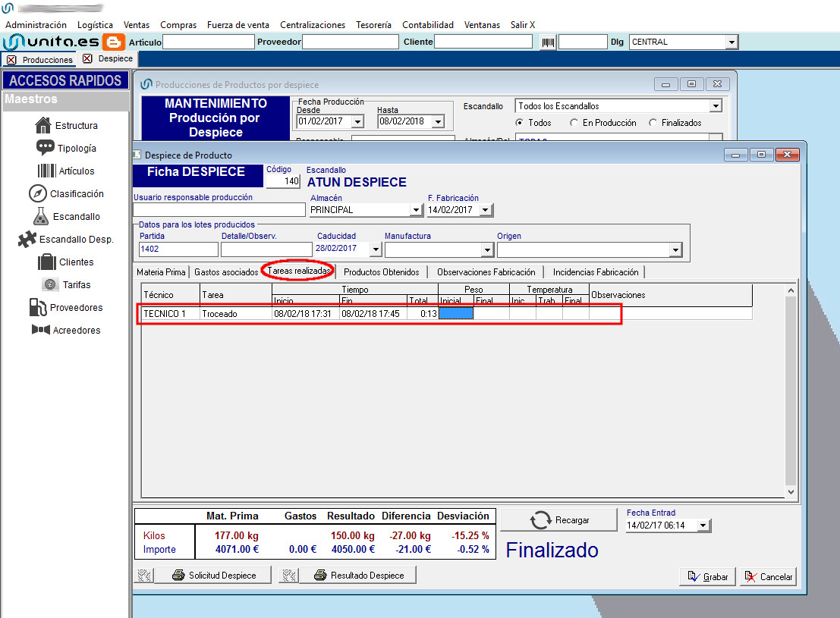Close the Despiece tab with X icon
Image resolution: width=840 pixels, height=618 pixels.
[x=87, y=58]
